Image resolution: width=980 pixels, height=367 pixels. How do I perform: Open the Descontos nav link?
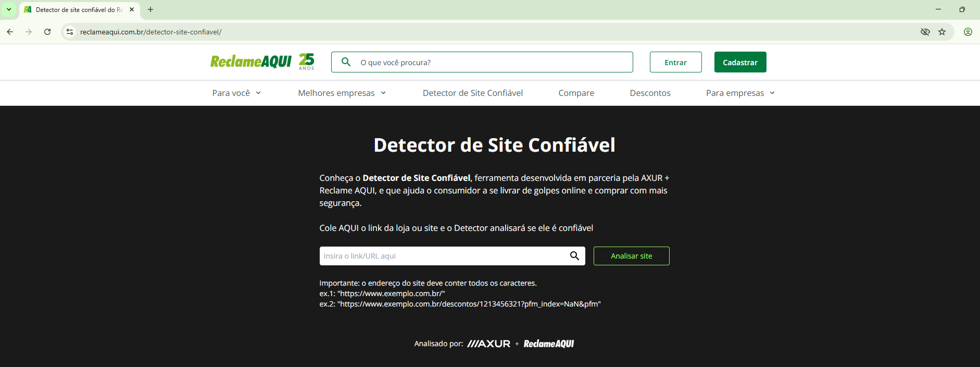pos(650,93)
